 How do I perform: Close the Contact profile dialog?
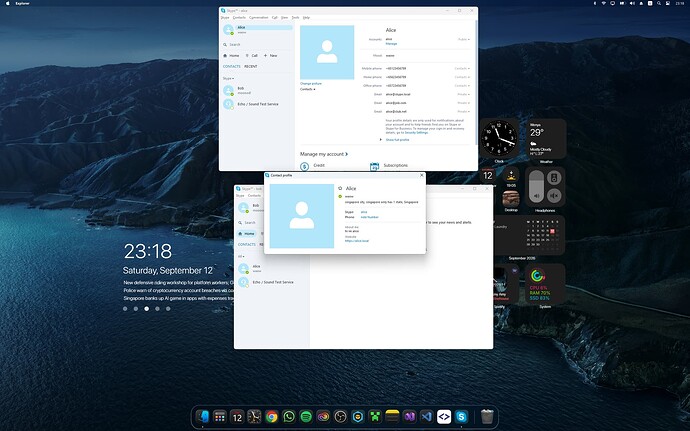[x=422, y=175]
